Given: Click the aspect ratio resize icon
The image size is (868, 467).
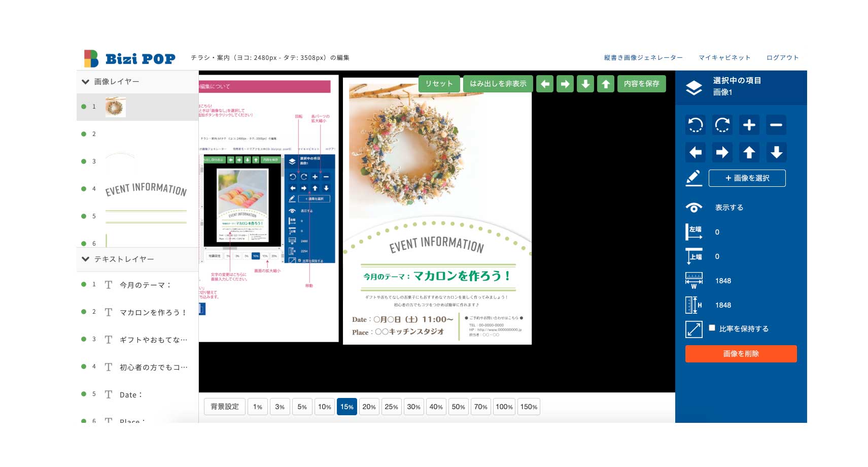Looking at the screenshot, I should point(693,329).
